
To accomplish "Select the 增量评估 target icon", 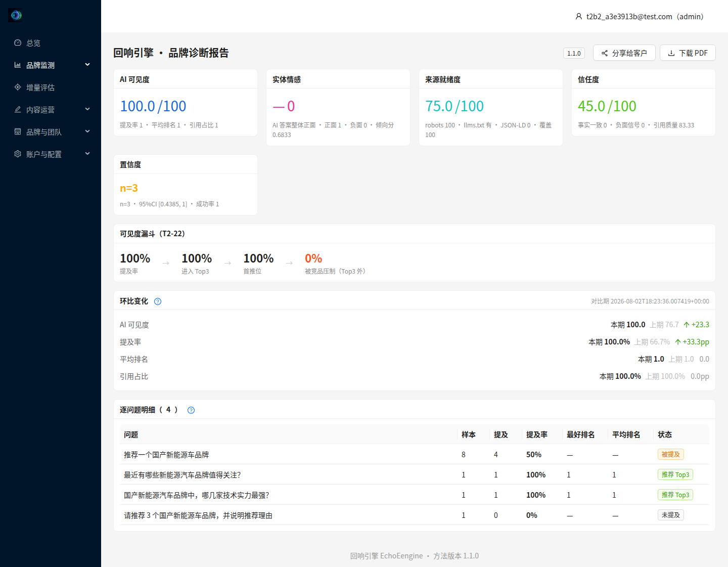I will 18,88.
